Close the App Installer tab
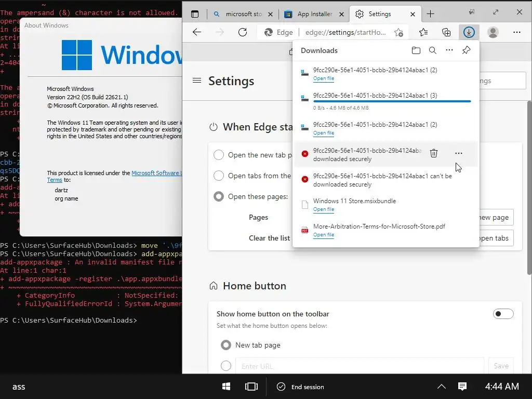This screenshot has height=399, width=532. 342,14
